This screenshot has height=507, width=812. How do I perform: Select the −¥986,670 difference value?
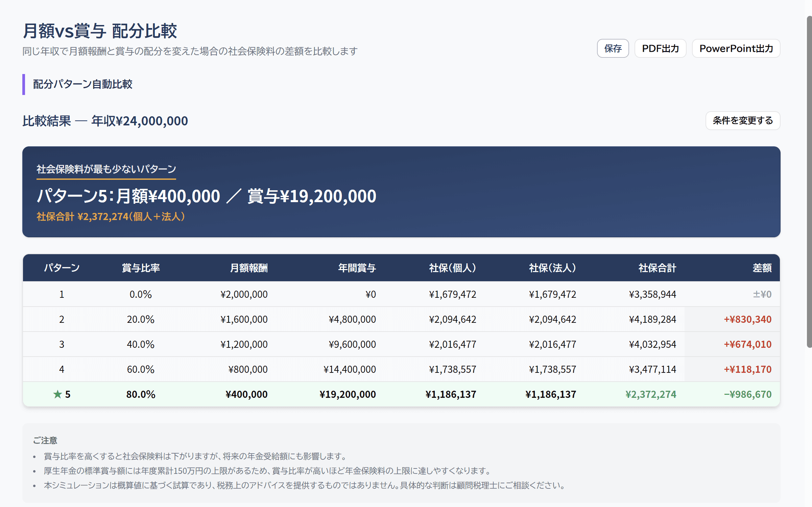click(x=747, y=394)
